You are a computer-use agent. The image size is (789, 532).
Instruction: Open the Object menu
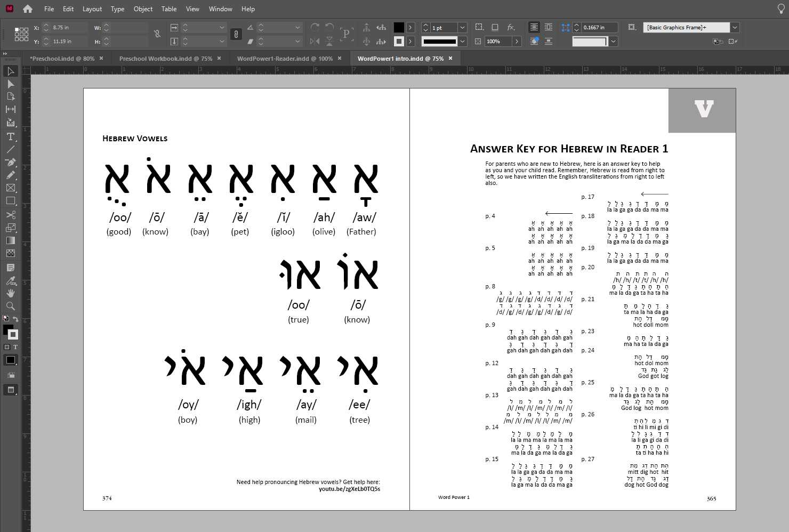[x=143, y=9]
